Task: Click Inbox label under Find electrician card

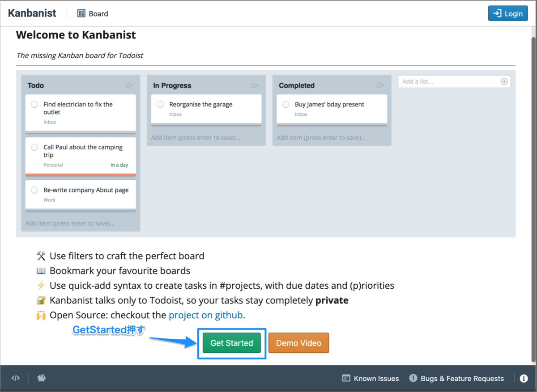Action: pos(50,122)
